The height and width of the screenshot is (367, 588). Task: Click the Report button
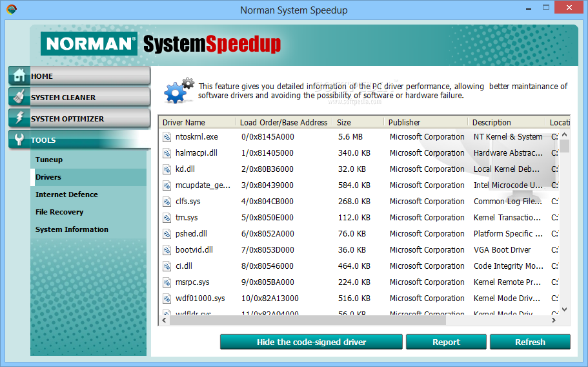pyautogui.click(x=446, y=342)
